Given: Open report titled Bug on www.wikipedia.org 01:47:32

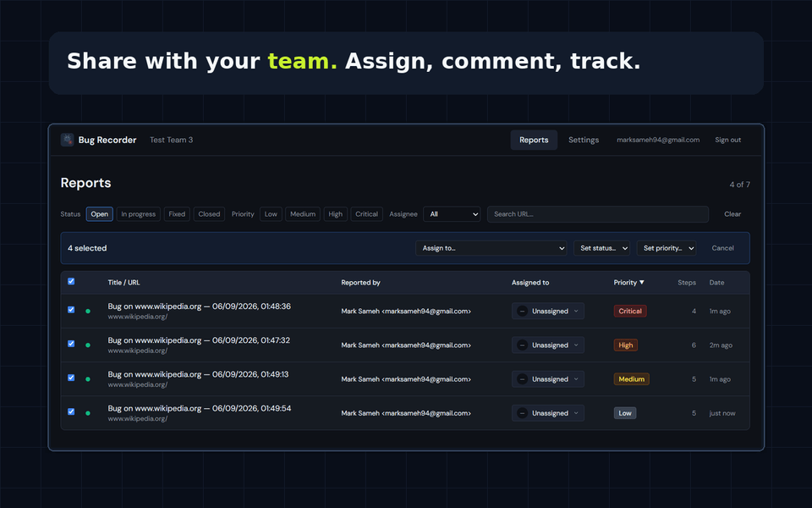Looking at the screenshot, I should click(199, 340).
